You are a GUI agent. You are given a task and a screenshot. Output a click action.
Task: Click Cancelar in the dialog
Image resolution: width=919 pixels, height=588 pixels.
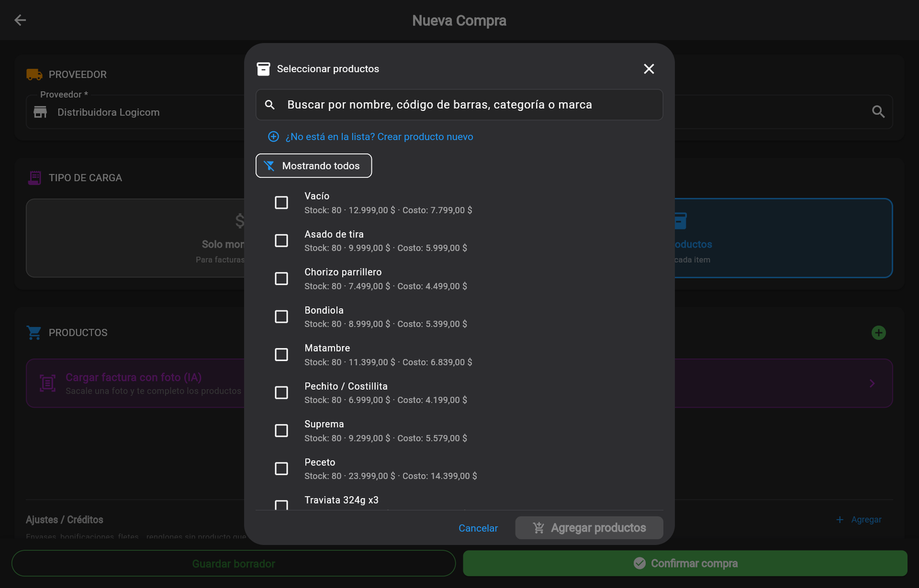(478, 528)
